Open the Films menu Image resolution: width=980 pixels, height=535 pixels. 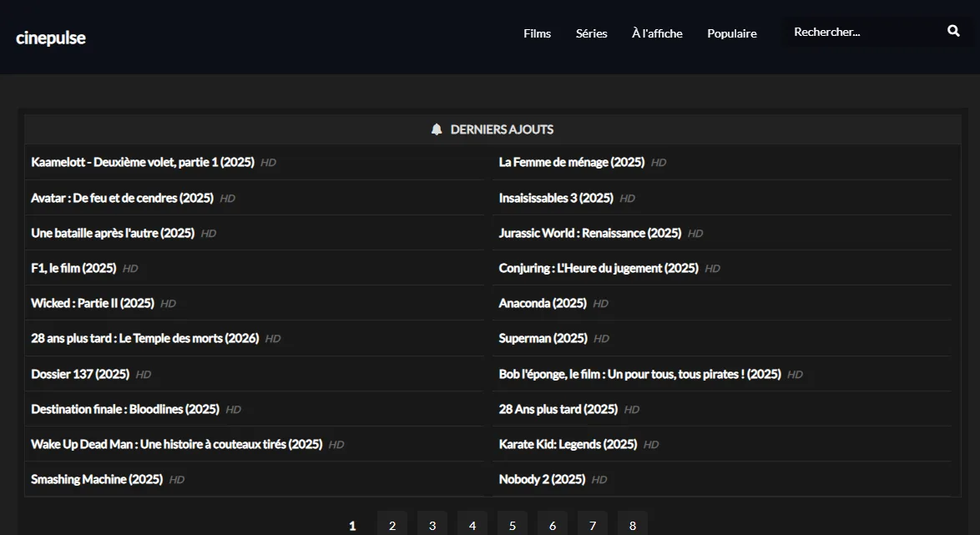pos(537,33)
